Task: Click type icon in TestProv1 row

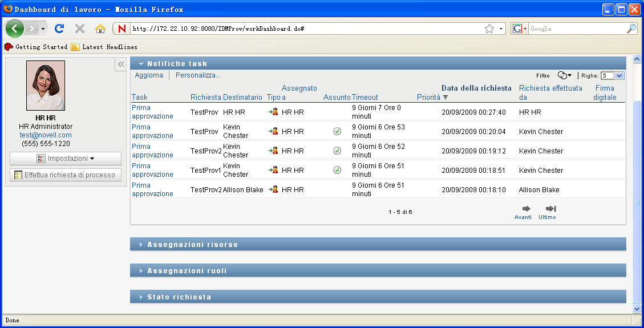Action: pyautogui.click(x=274, y=169)
